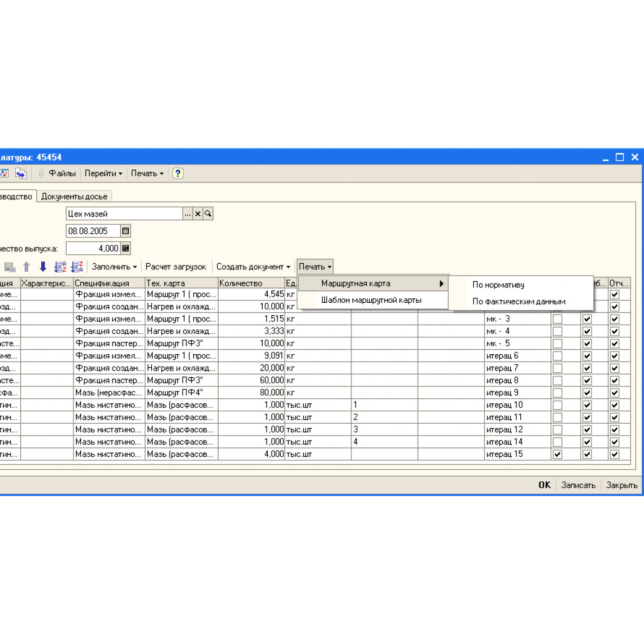The width and height of the screenshot is (644, 644).
Task: Click the Количество column header
Action: pyautogui.click(x=251, y=283)
